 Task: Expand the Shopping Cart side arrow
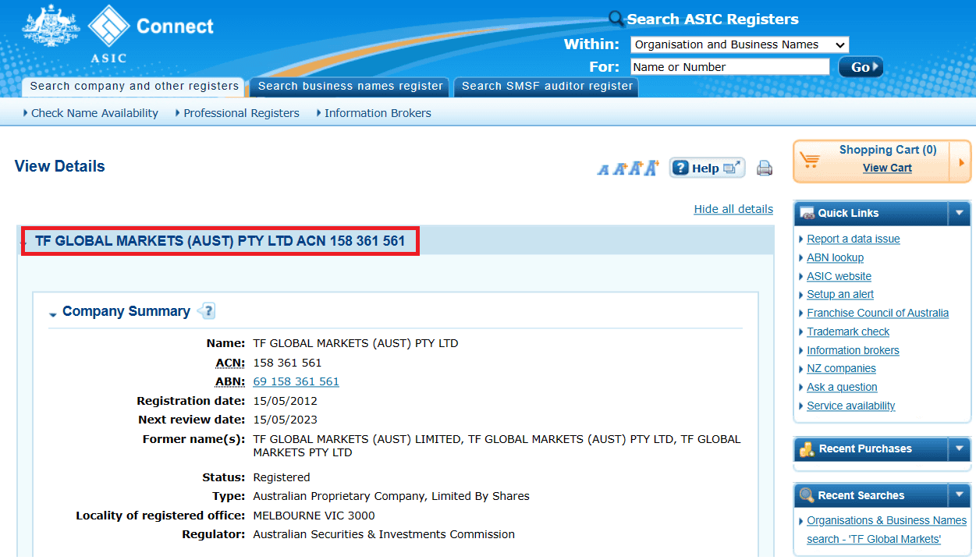tap(961, 161)
